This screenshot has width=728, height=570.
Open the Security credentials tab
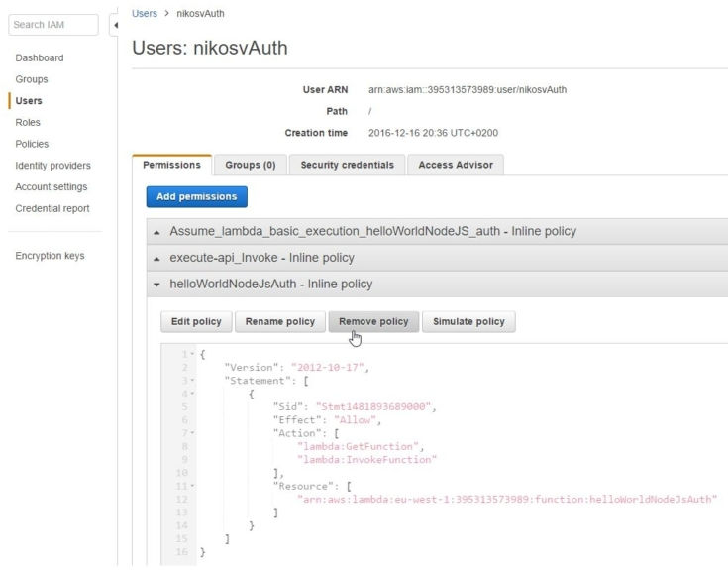pyautogui.click(x=347, y=165)
